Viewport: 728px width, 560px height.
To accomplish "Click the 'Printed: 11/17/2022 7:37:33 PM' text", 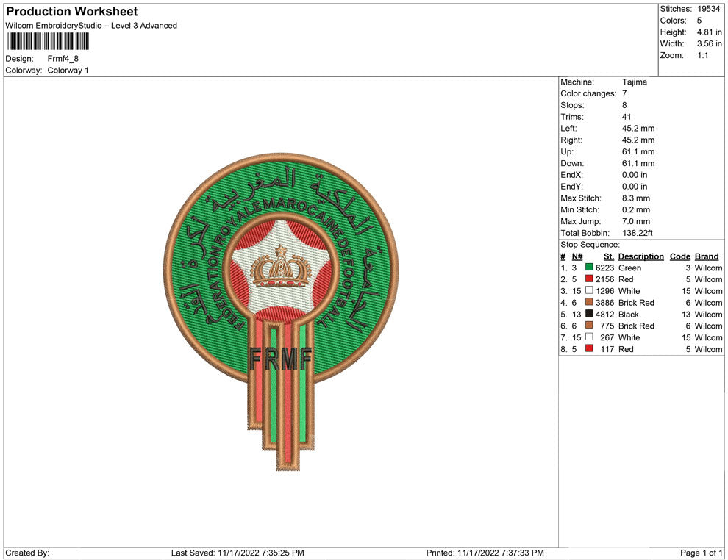I will pyautogui.click(x=485, y=553).
